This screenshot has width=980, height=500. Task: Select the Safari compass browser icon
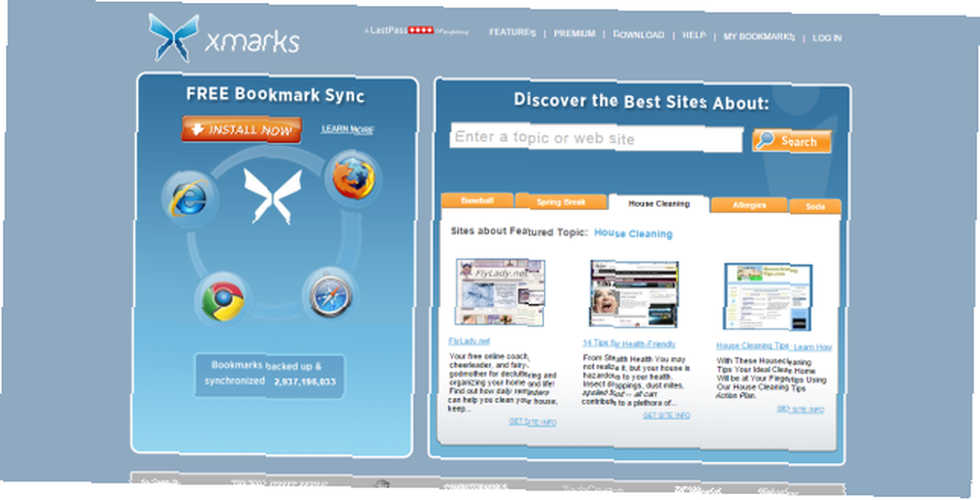point(330,294)
